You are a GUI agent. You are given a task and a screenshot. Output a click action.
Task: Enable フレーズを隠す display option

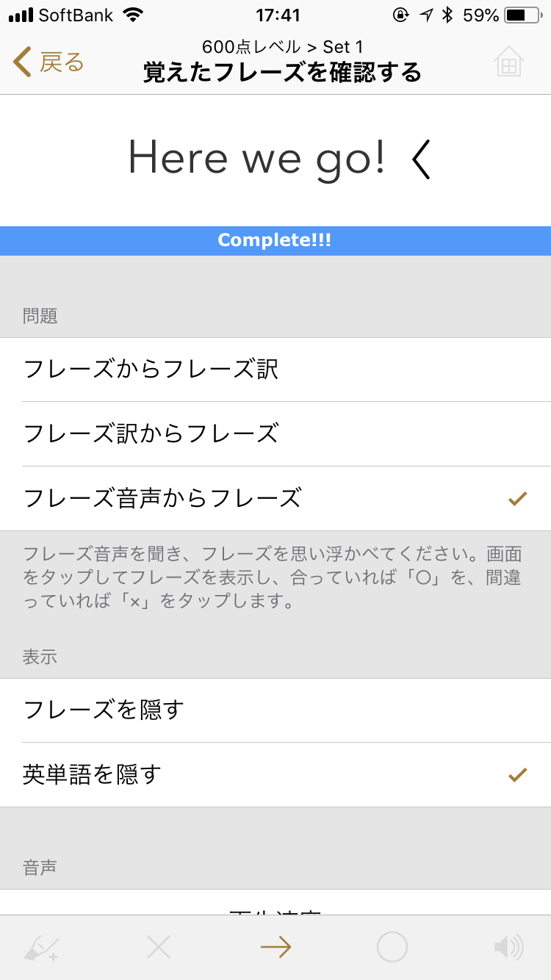tap(275, 710)
